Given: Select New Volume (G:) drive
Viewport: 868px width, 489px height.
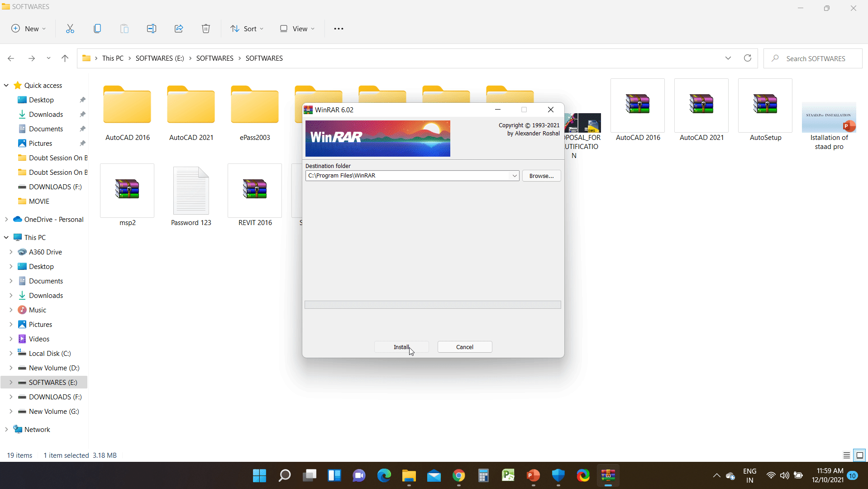Looking at the screenshot, I should tap(54, 411).
